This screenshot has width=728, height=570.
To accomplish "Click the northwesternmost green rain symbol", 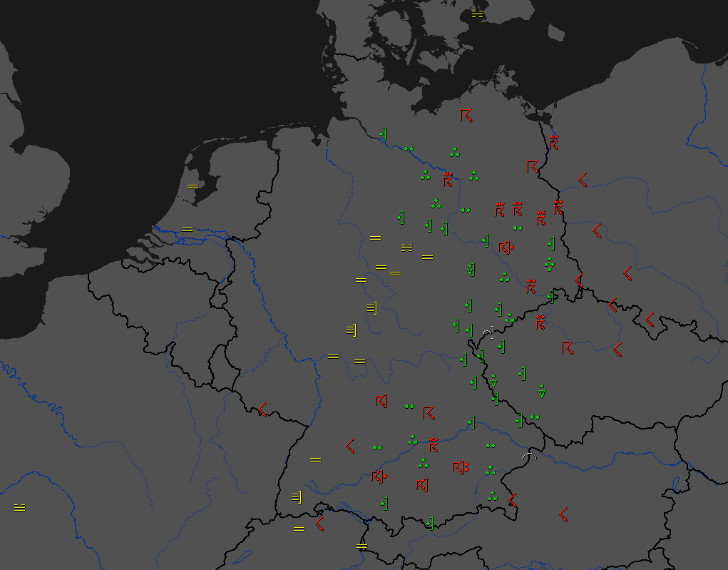I will click(383, 133).
